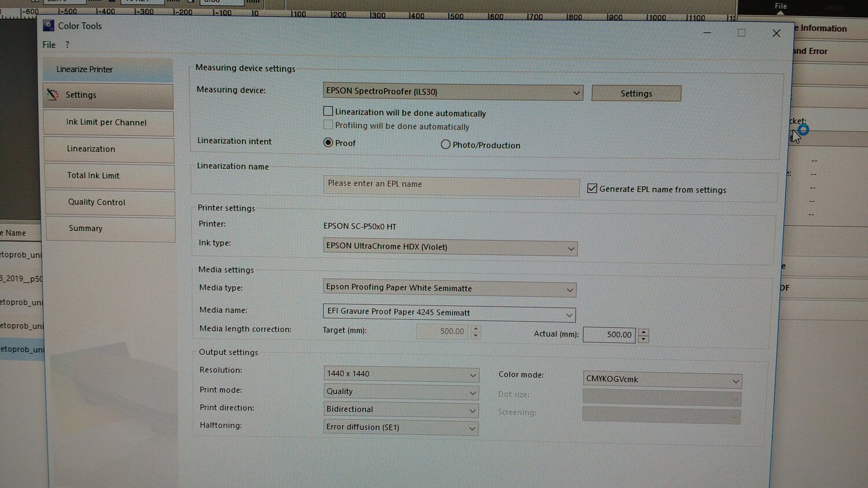
Task: Click the Target (mm) length field
Action: tap(443, 331)
